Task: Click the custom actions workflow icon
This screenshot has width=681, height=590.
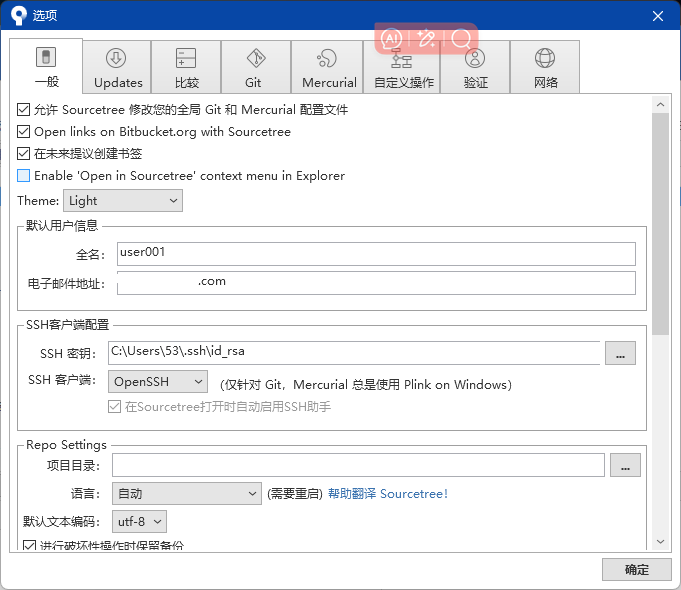Action: [401, 59]
